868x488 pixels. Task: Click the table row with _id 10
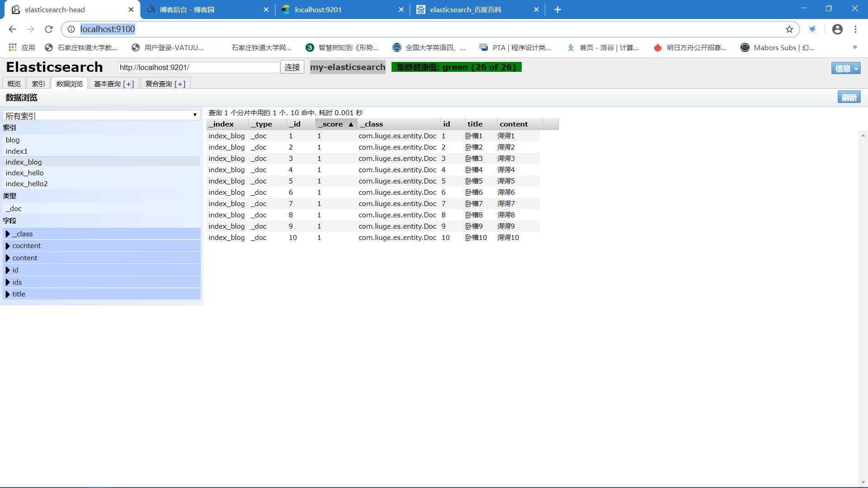pyautogui.click(x=373, y=238)
